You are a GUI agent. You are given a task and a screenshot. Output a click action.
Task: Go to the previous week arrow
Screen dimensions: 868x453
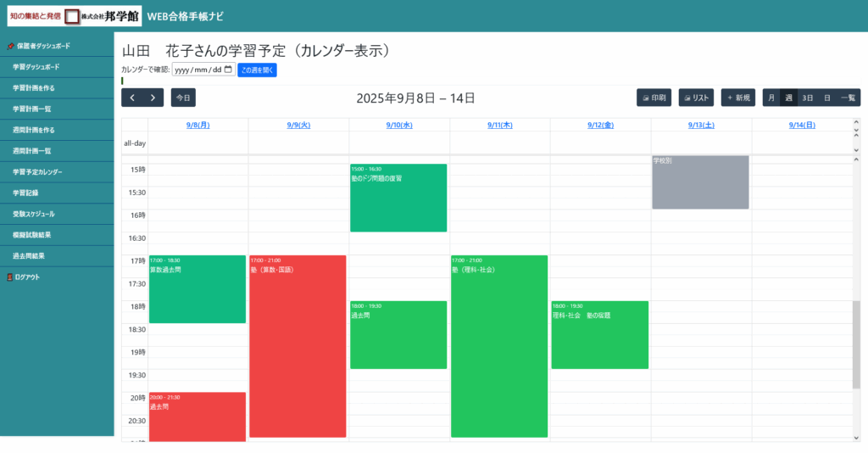pos(132,98)
